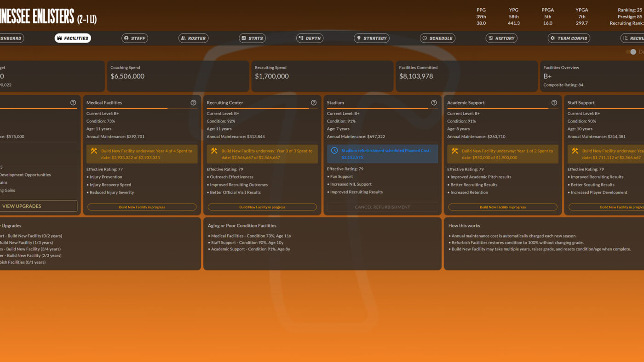Go to the Stats tab

click(253, 38)
